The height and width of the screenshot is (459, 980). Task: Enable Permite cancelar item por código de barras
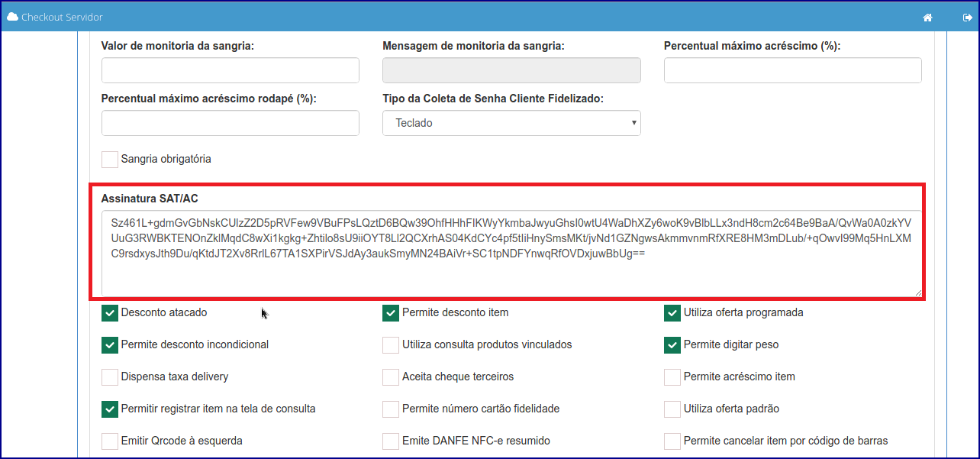tap(672, 441)
